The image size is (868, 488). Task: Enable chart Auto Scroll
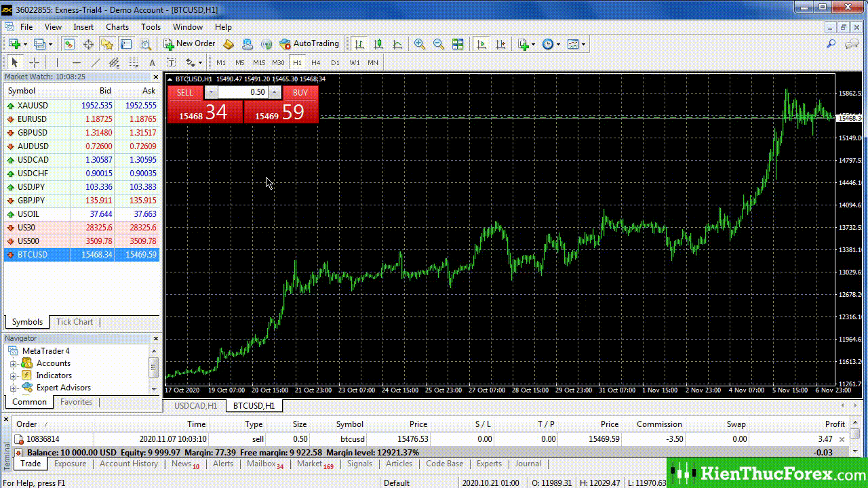481,44
